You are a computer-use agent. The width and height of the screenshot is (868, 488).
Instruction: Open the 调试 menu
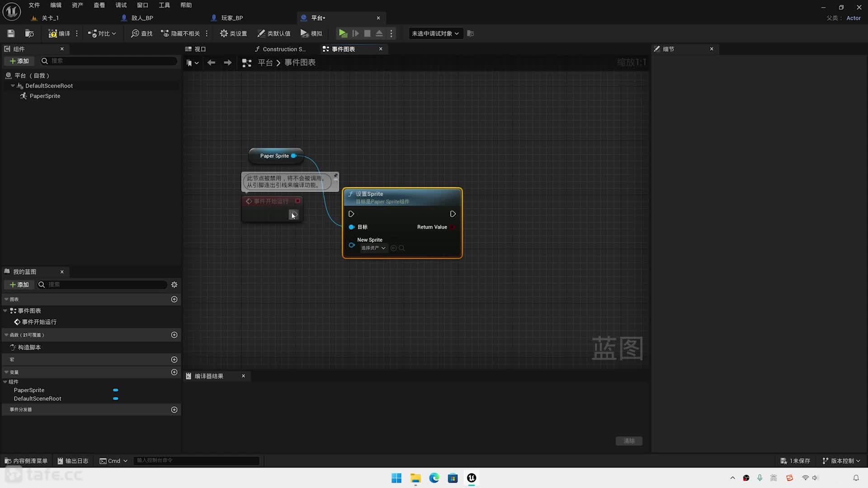click(x=121, y=5)
